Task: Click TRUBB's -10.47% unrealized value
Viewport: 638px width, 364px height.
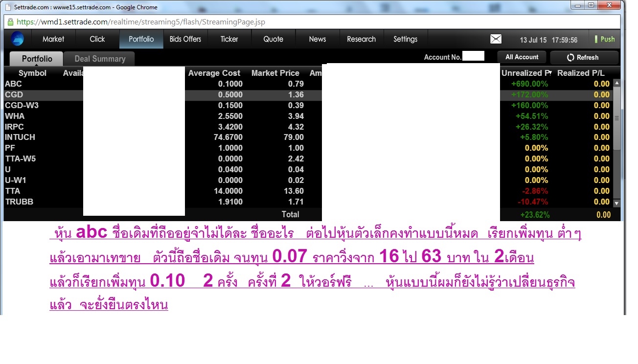Action: click(532, 202)
